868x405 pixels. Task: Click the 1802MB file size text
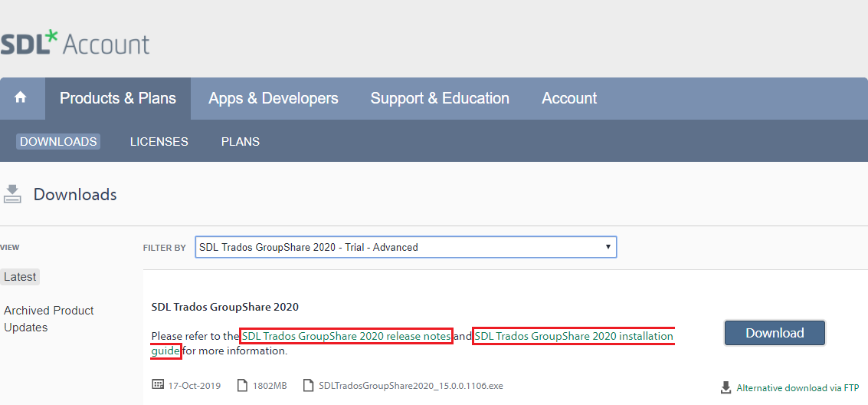pos(270,386)
